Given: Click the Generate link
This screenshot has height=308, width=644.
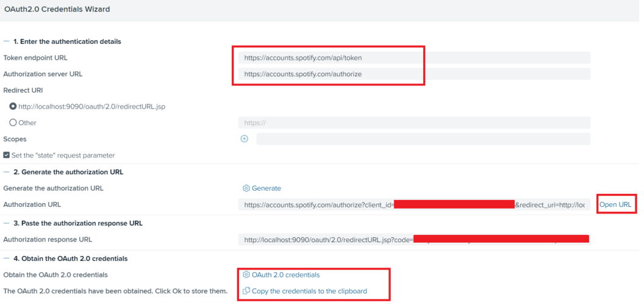Looking at the screenshot, I should pyautogui.click(x=266, y=188).
